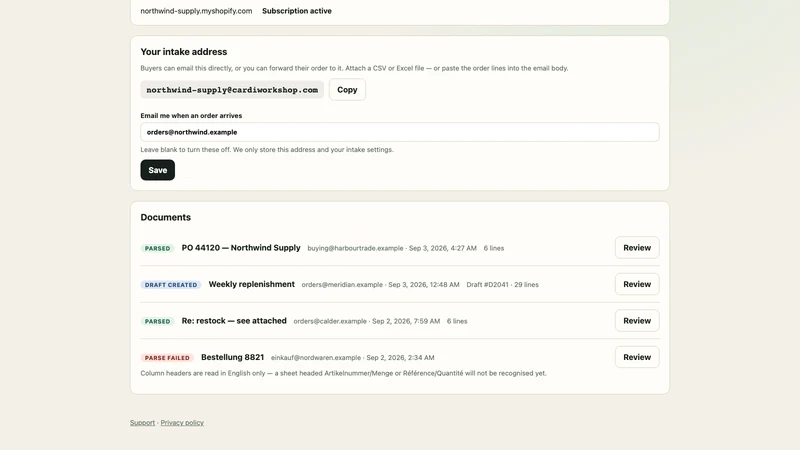Click the einkauf@nordwaren.example sender text
The height and width of the screenshot is (450, 800).
[316, 358]
